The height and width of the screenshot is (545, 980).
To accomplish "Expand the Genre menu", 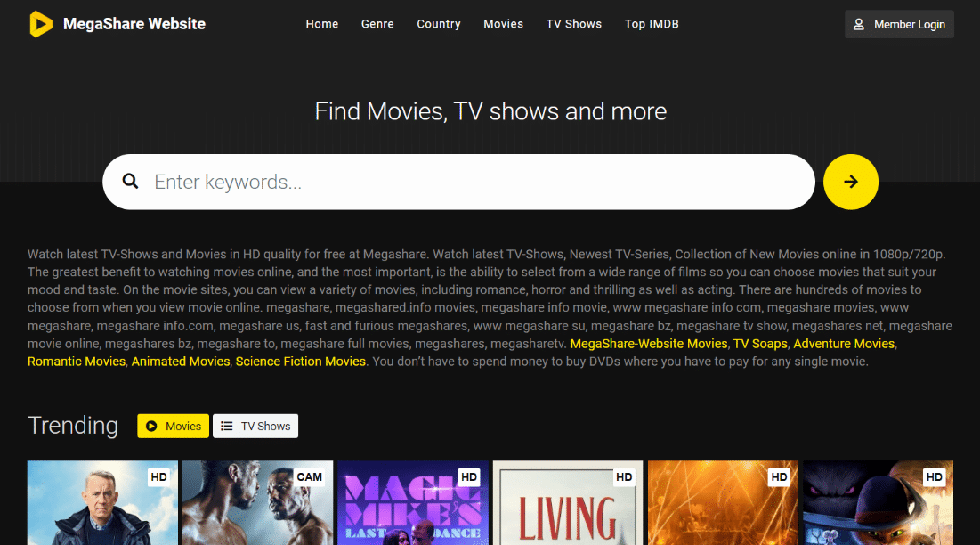I will 377,24.
